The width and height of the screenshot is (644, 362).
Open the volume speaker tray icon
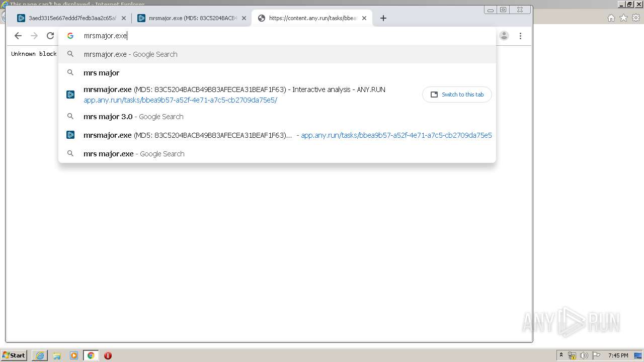click(584, 355)
